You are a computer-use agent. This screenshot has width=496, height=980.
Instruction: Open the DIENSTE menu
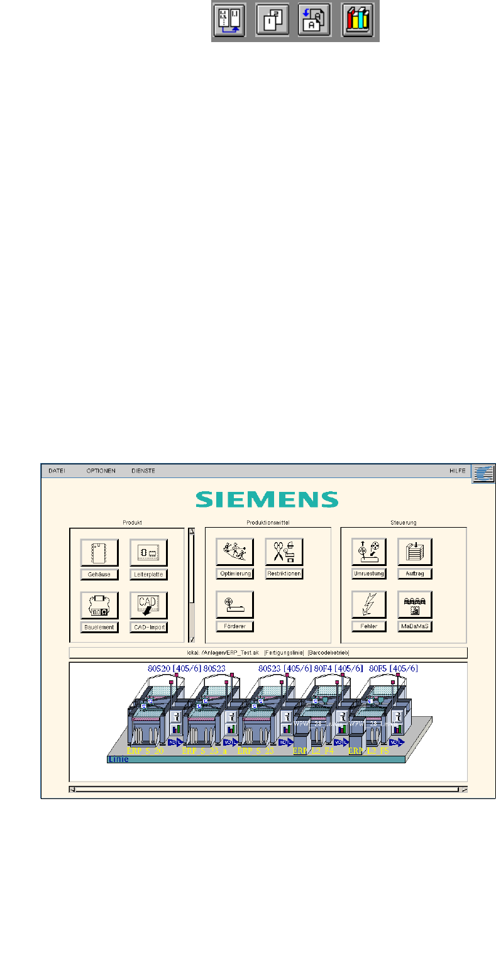pyautogui.click(x=143, y=471)
